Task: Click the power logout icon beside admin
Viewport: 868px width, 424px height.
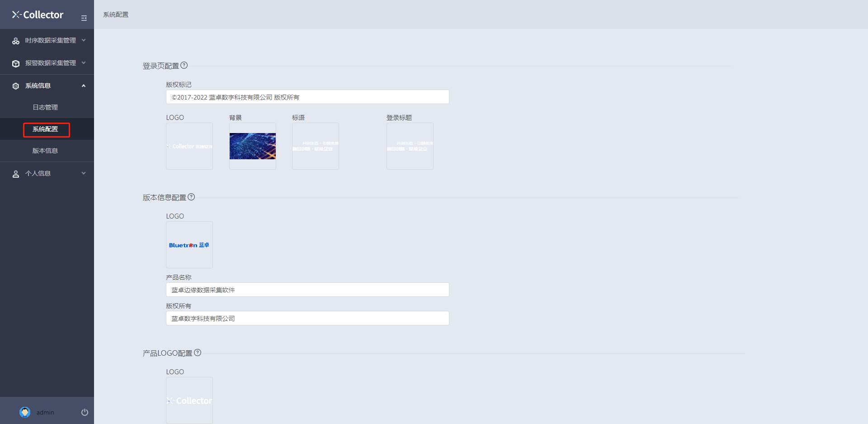Action: [85, 412]
